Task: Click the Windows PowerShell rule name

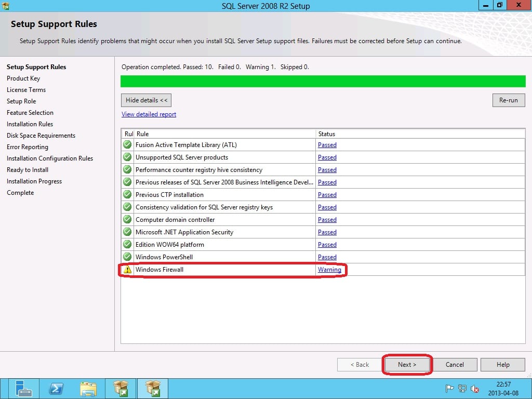Action: (164, 257)
